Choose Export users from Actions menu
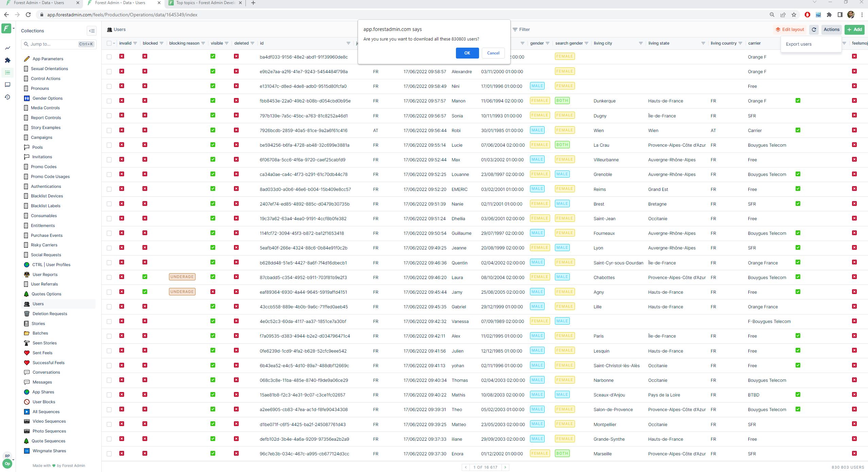This screenshot has height=472, width=868. (x=799, y=44)
